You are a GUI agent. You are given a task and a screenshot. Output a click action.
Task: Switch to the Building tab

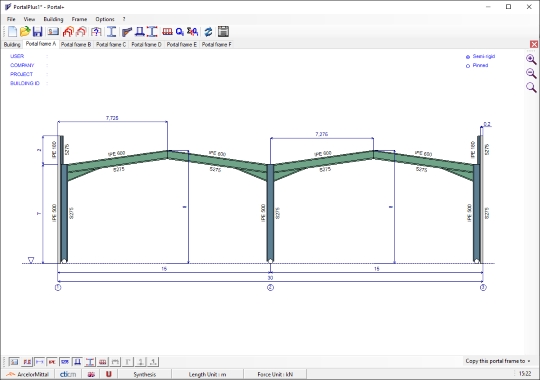click(12, 44)
